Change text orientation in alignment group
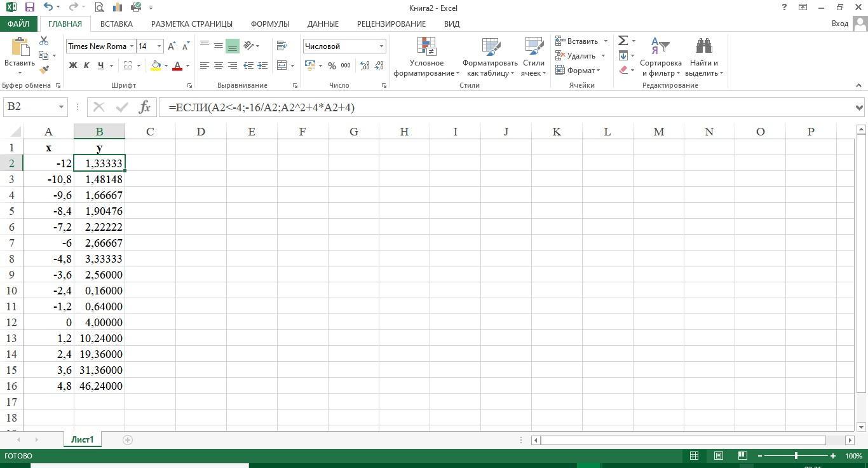 point(249,46)
